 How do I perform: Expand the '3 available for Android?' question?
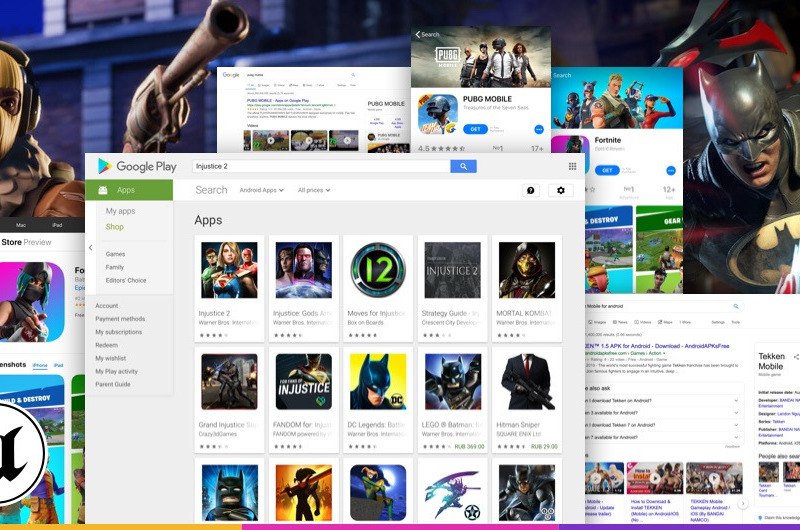[x=661, y=413]
